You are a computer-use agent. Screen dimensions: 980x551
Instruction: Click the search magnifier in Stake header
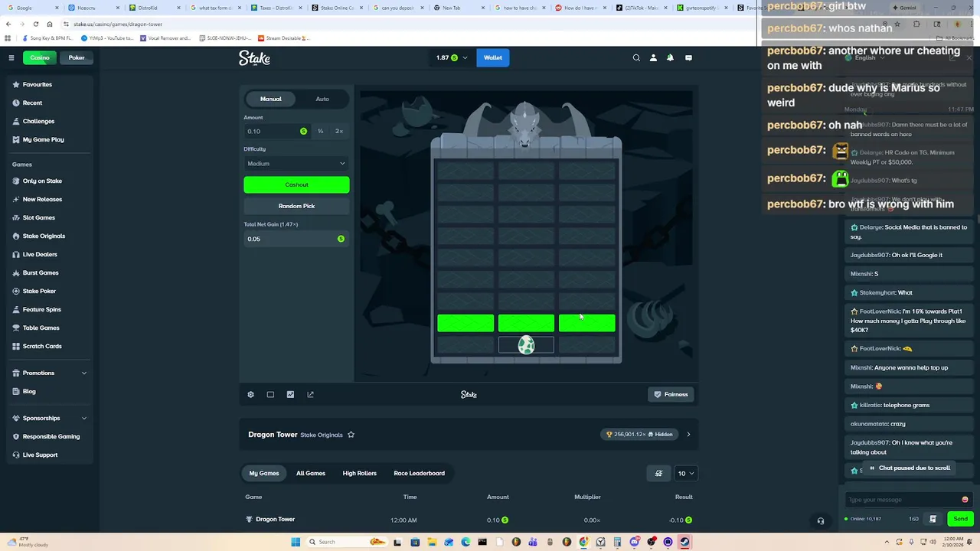pos(636,57)
